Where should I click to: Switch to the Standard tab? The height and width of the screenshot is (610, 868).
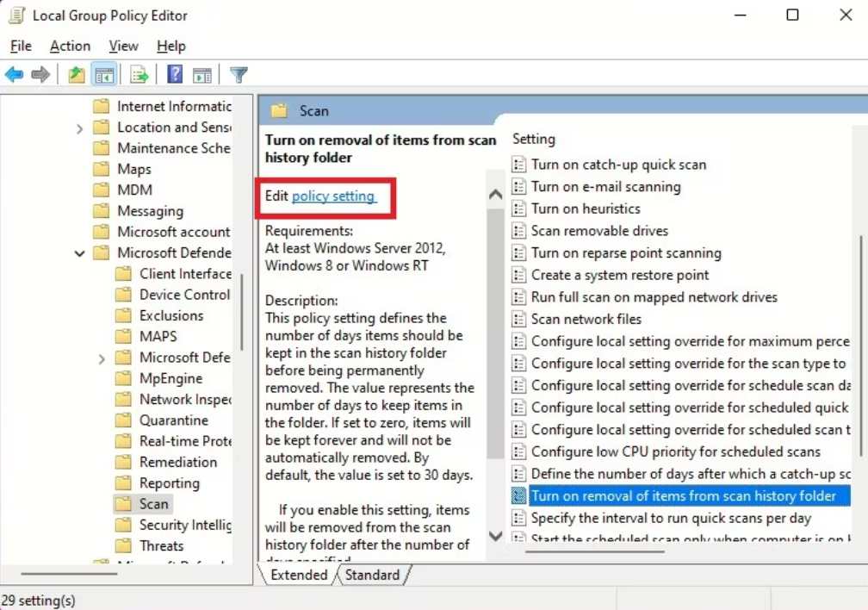[x=372, y=575]
